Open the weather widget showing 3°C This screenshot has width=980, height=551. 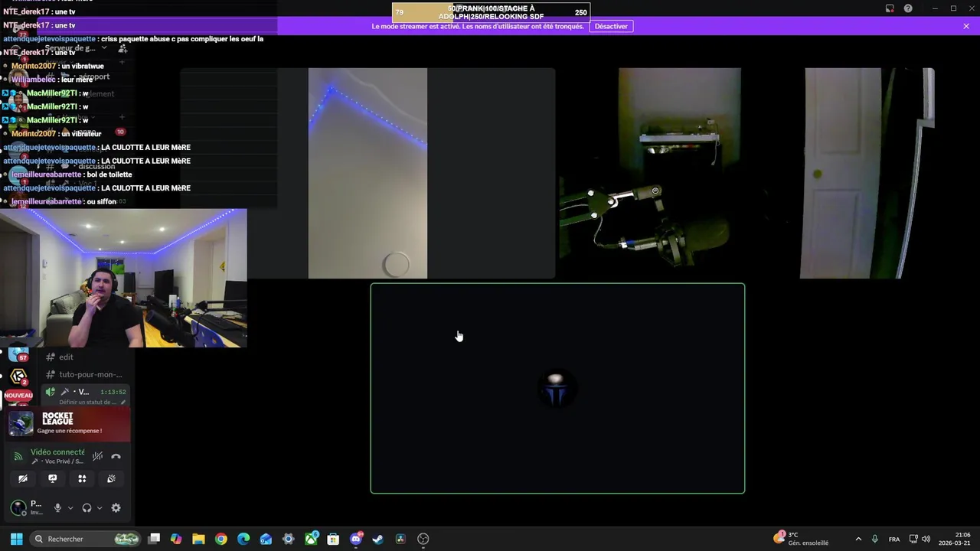click(x=801, y=539)
